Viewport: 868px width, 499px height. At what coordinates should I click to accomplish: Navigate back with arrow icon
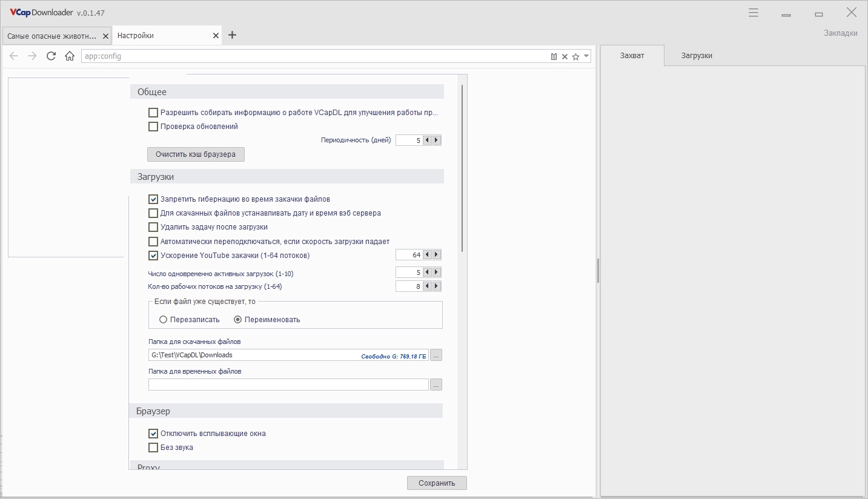point(14,56)
